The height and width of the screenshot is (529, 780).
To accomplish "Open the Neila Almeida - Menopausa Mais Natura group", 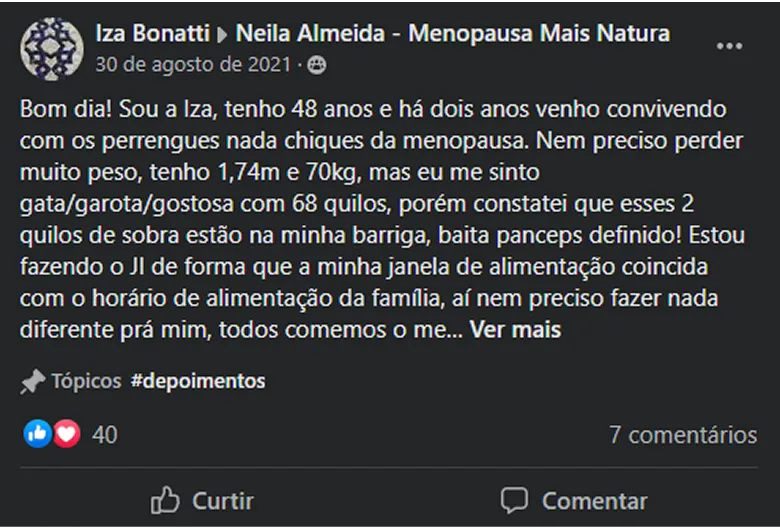I will click(x=453, y=34).
